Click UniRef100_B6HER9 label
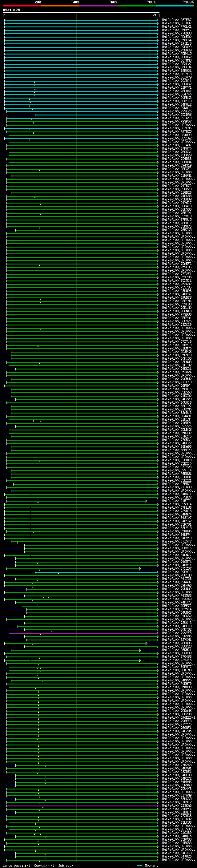The height and width of the screenshot is (868, 197). pyautogui.click(x=177, y=450)
